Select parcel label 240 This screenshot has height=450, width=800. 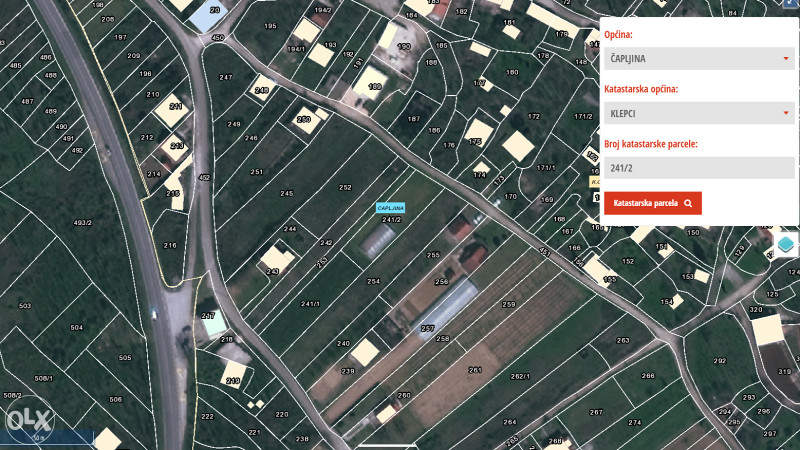[x=343, y=343]
